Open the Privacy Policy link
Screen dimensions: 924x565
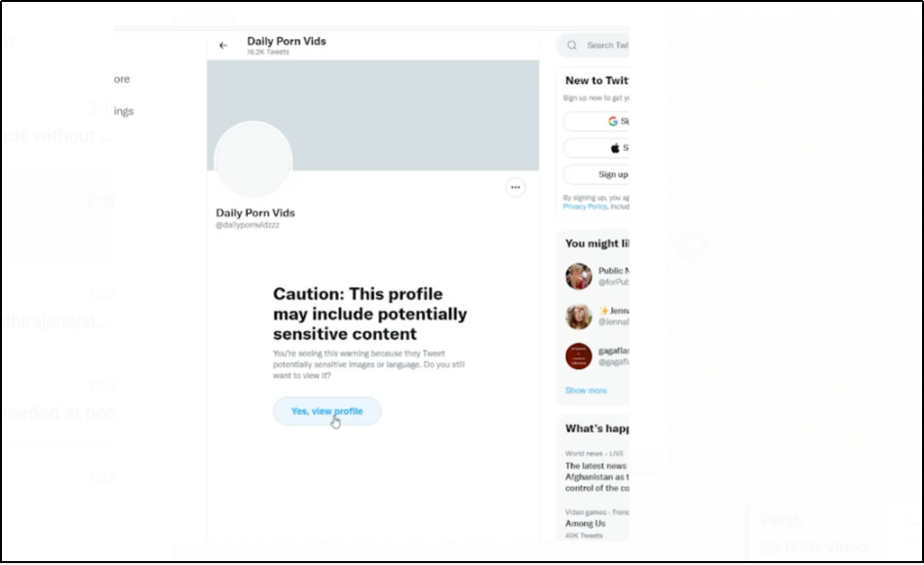point(585,207)
